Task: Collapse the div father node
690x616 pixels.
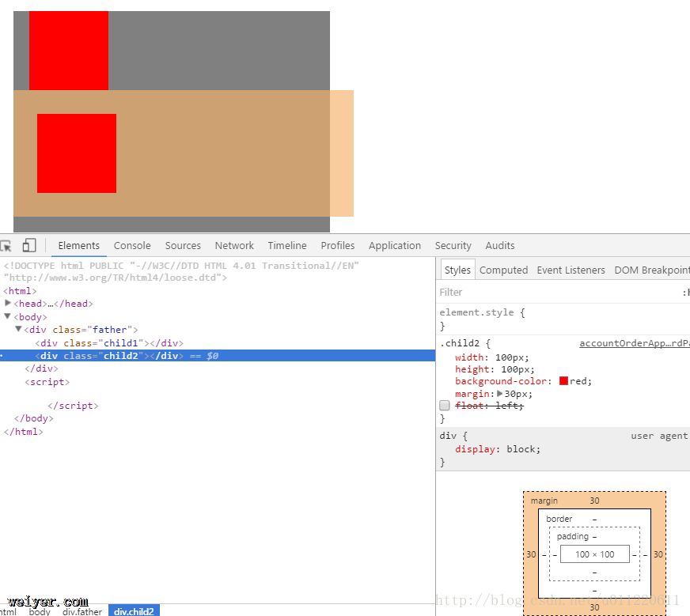Action: [x=18, y=329]
